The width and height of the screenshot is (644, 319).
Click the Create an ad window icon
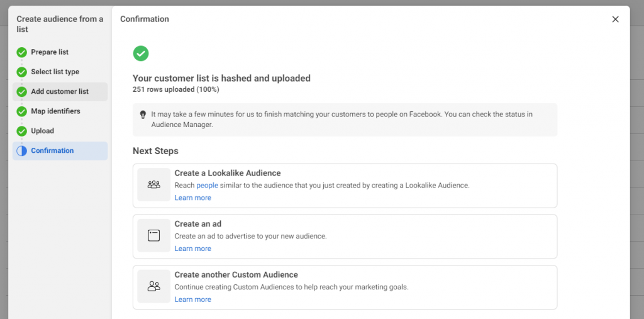coord(154,236)
